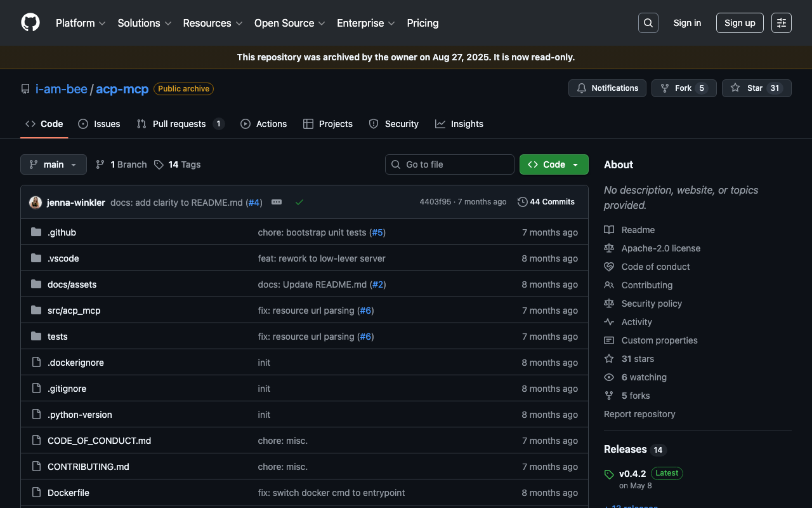812x508 pixels.
Task: Open the appearance settings icon in header
Action: [781, 23]
